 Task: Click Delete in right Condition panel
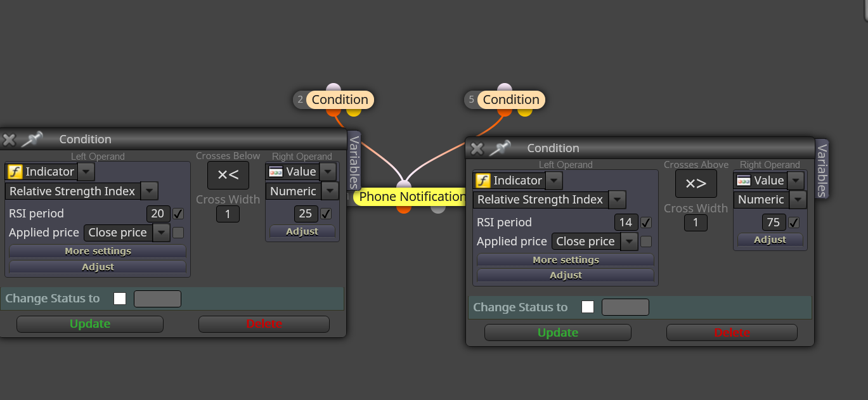[732, 333]
